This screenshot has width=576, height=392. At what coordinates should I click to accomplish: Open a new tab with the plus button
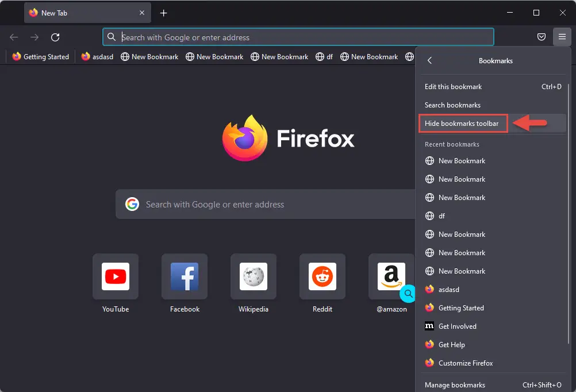[x=163, y=13]
